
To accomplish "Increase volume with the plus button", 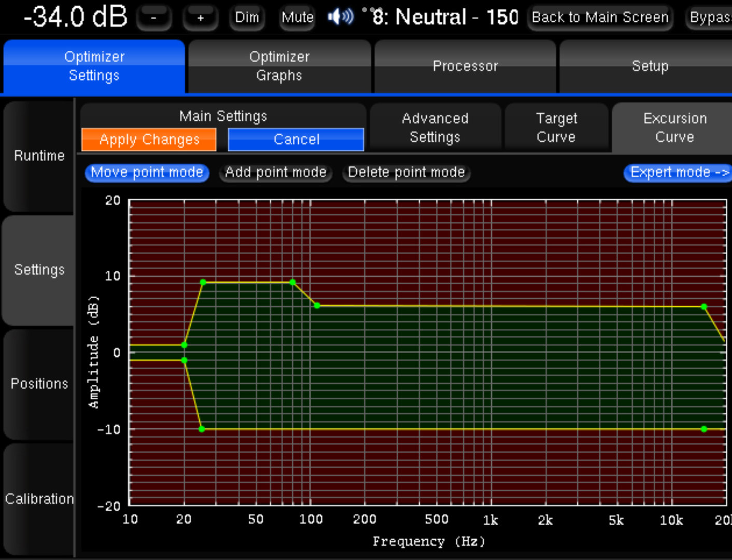I will pyautogui.click(x=200, y=18).
